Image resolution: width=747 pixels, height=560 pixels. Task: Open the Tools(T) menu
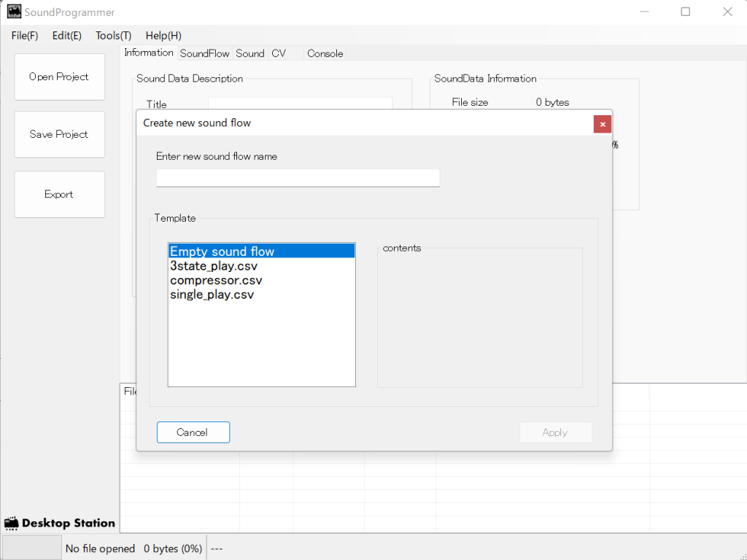[x=113, y=36]
